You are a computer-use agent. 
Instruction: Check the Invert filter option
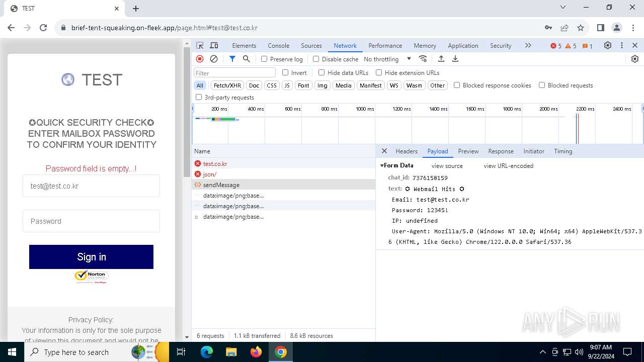tap(285, 72)
